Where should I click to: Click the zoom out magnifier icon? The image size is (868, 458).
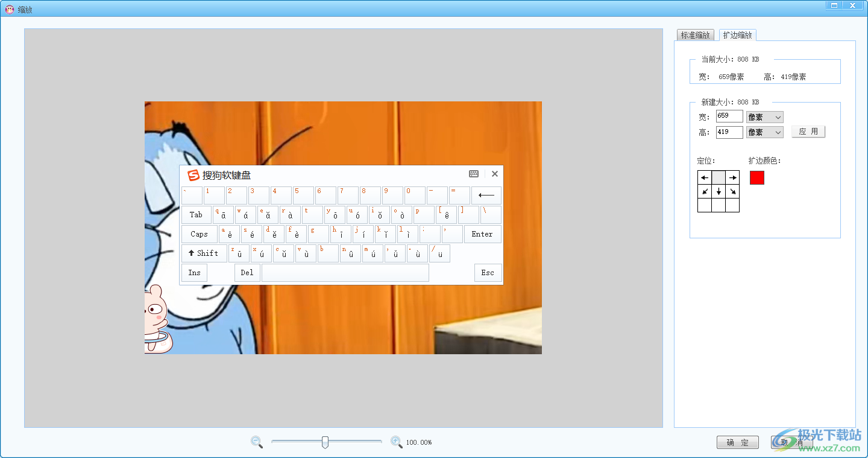[x=257, y=442]
